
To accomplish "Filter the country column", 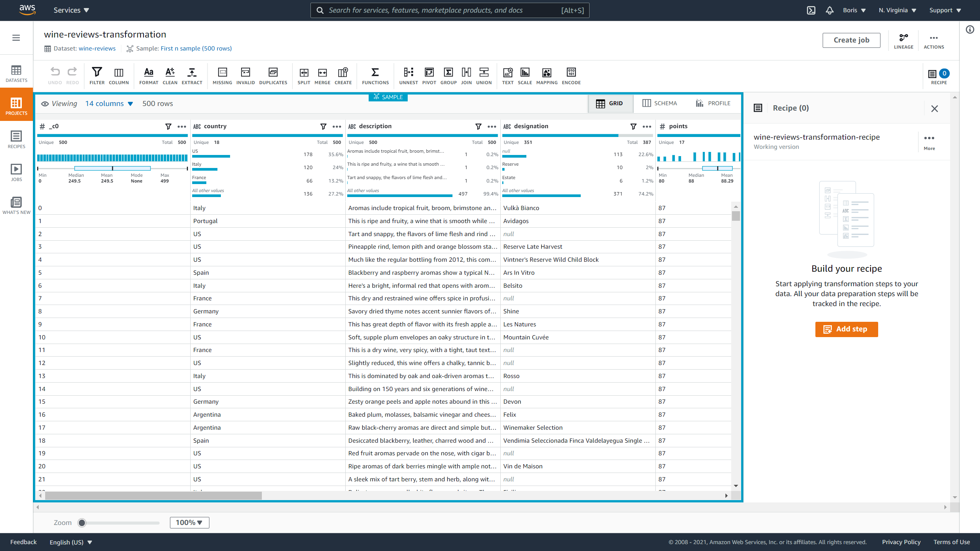I will point(323,126).
